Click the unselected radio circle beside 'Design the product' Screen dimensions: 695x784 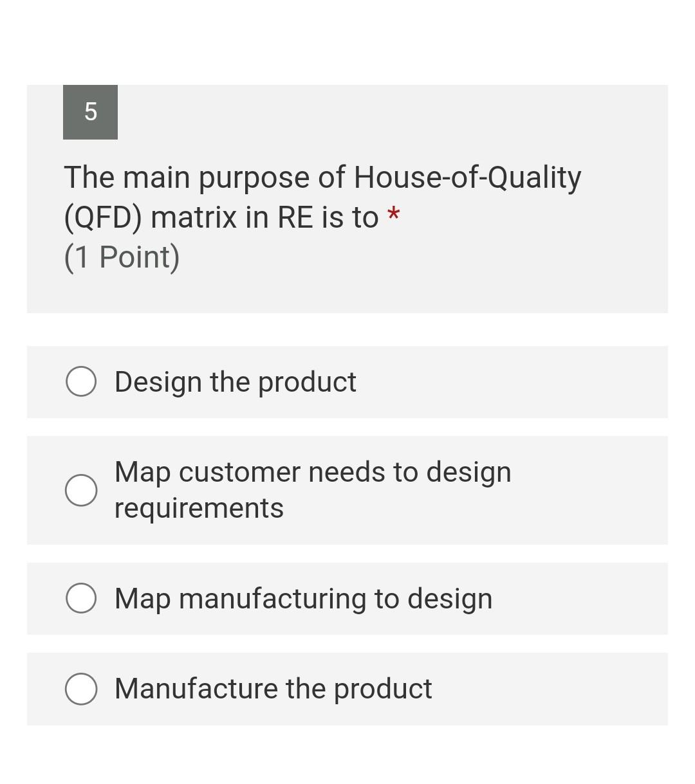click(80, 381)
